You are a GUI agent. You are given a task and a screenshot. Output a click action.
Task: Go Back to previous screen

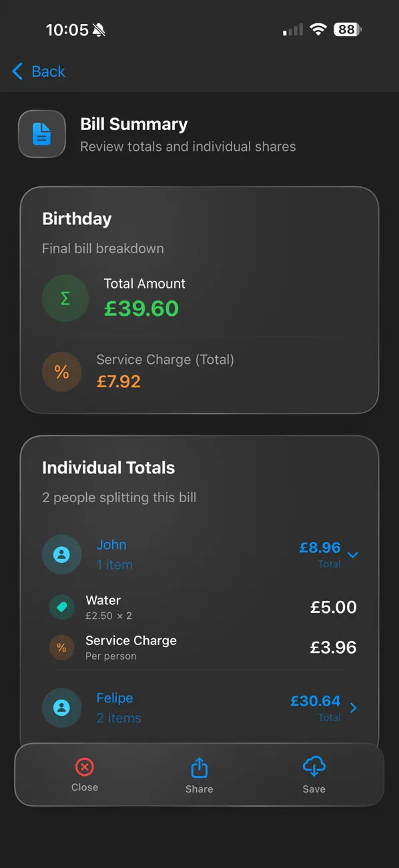coord(37,71)
